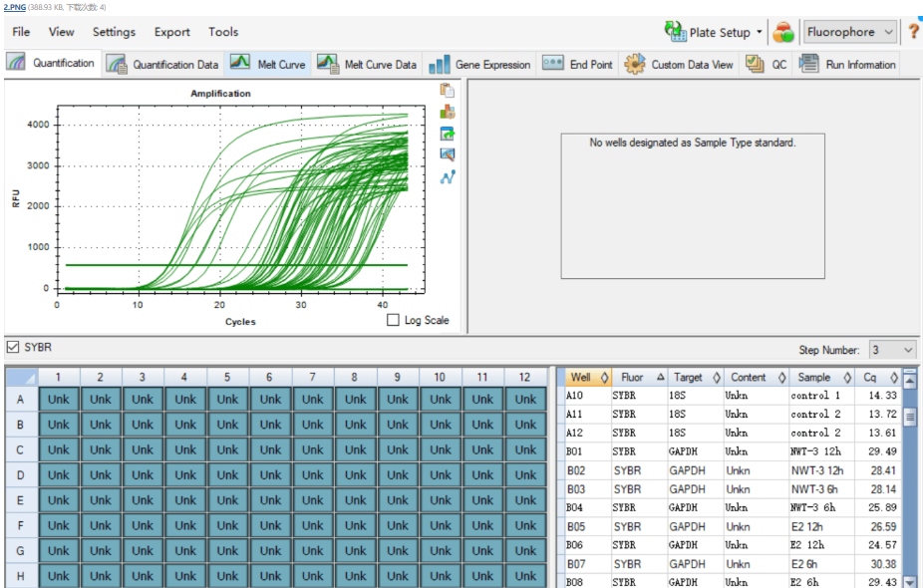Sort table by Sample column
This screenshot has height=588, width=923.
click(x=821, y=378)
